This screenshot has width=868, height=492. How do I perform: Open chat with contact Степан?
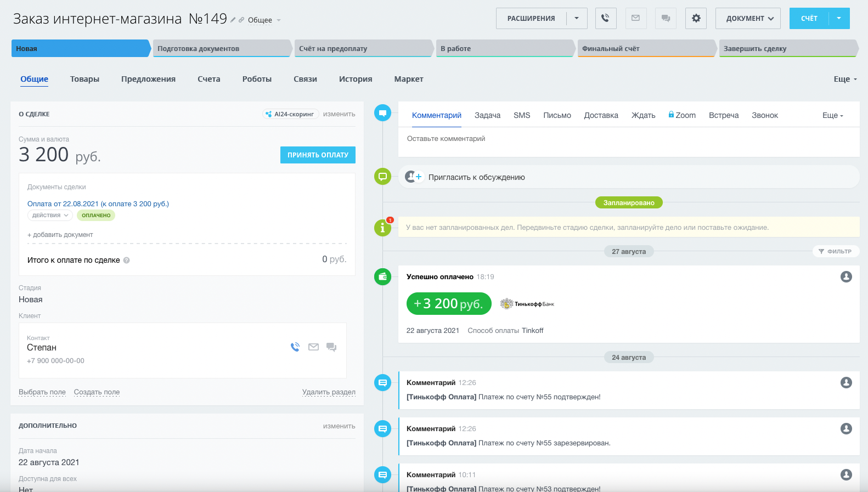click(331, 347)
